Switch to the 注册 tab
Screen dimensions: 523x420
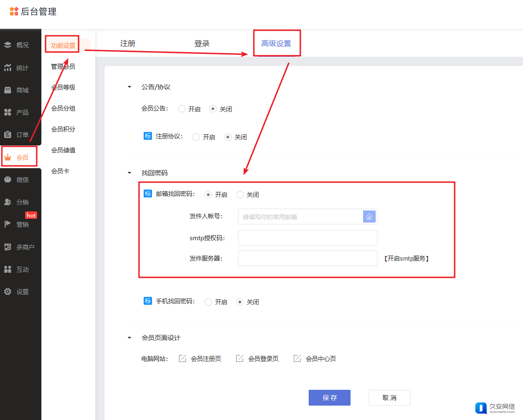tap(128, 44)
